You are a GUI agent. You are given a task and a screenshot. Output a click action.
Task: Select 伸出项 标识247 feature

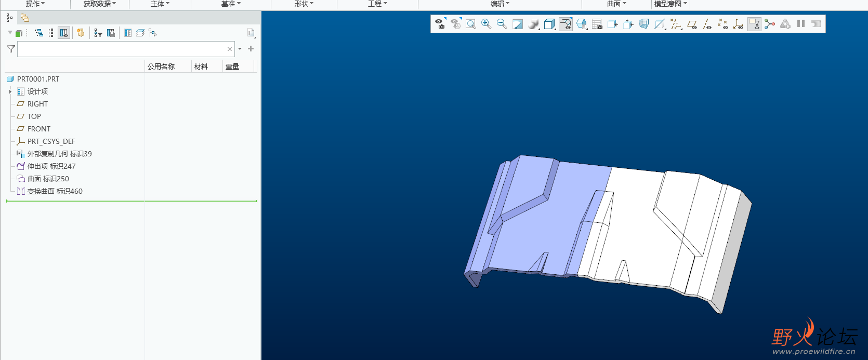coord(51,166)
